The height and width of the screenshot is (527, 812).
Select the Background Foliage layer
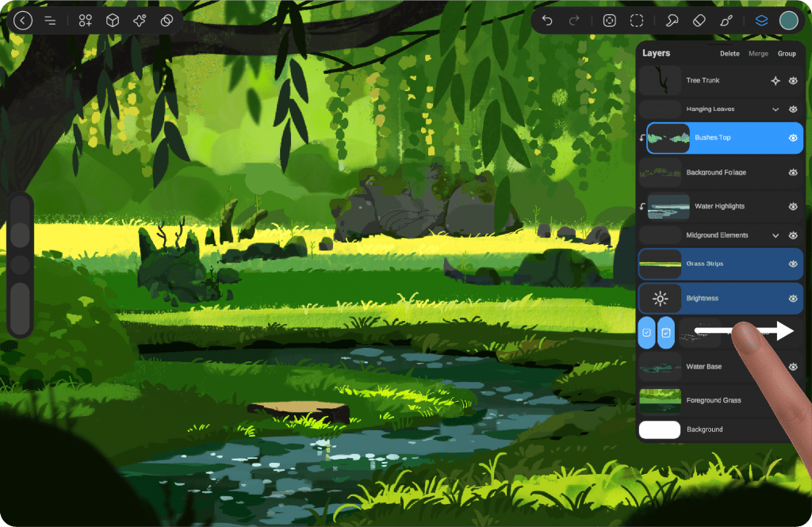(x=716, y=172)
